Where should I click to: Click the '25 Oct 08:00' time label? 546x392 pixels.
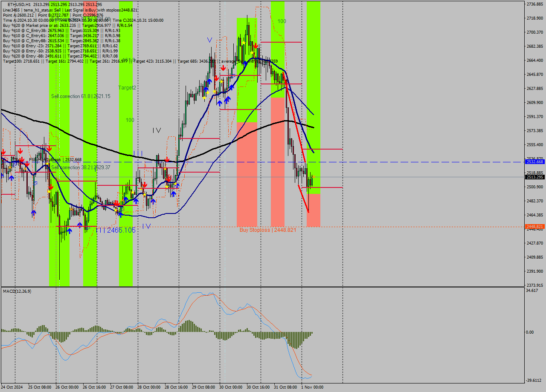click(39, 387)
